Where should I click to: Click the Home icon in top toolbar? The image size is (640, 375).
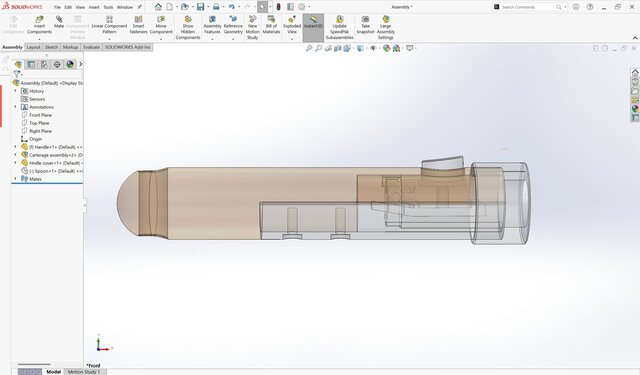tap(158, 7)
